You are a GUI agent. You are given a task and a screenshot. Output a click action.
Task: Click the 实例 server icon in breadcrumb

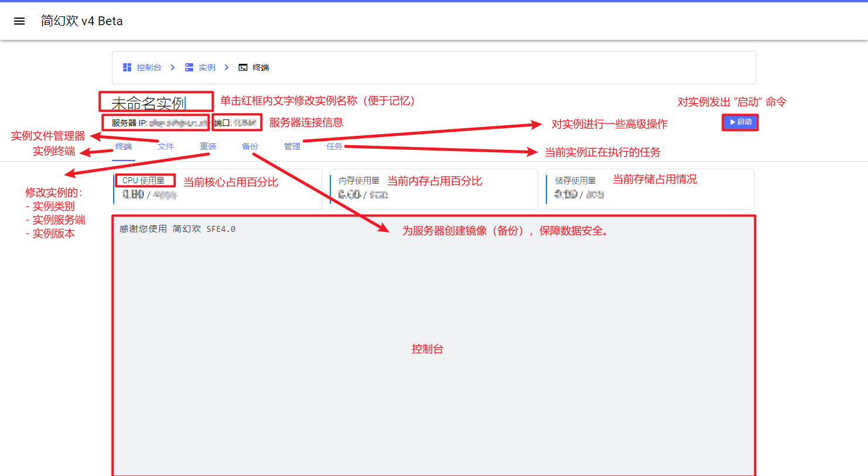coord(189,67)
